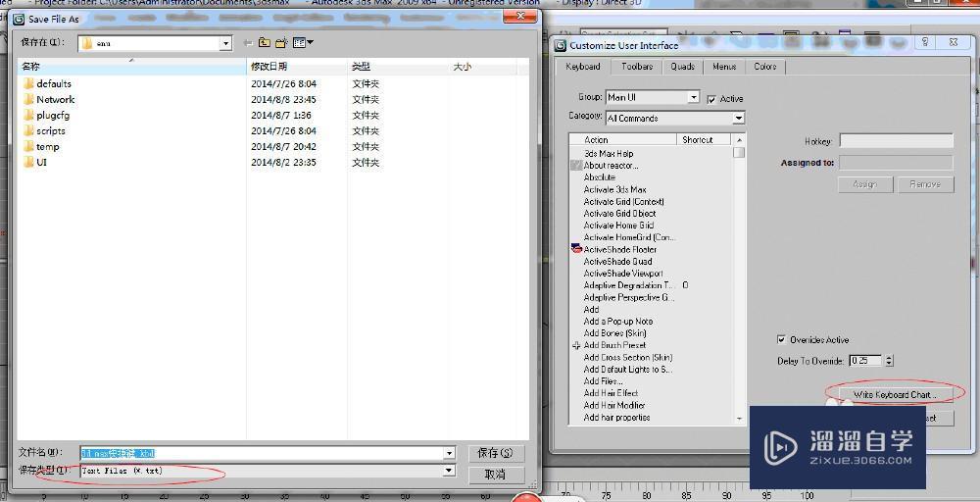Viewport: 980px width, 502px height.
Task: Expand the file name history dropdown
Action: (450, 453)
